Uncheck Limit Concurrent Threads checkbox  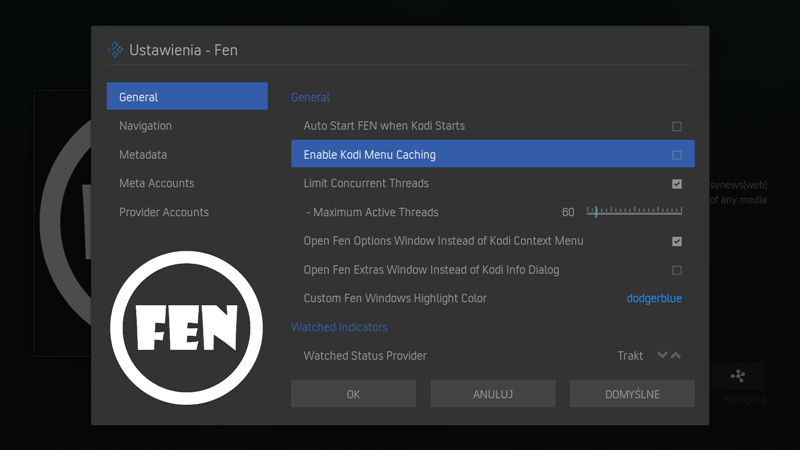click(x=677, y=184)
